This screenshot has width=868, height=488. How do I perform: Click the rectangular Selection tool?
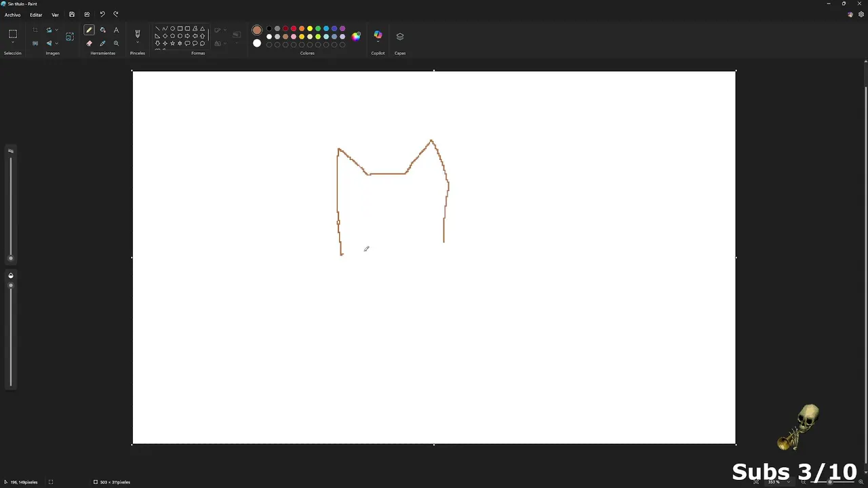click(12, 33)
